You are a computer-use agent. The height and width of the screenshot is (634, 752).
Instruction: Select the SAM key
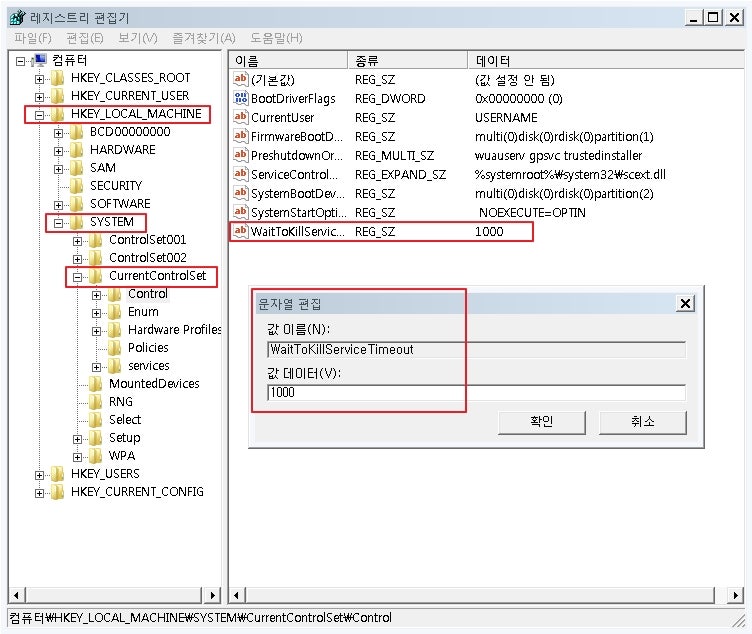coord(103,168)
